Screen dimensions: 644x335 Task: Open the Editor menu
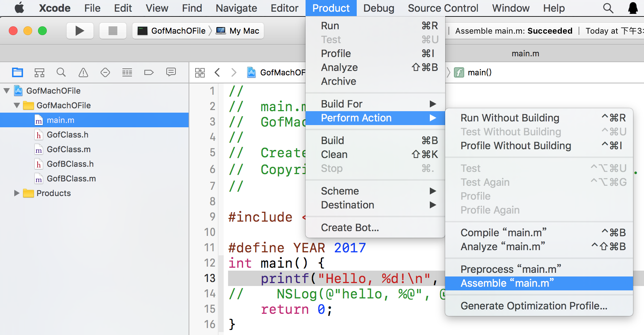[284, 8]
